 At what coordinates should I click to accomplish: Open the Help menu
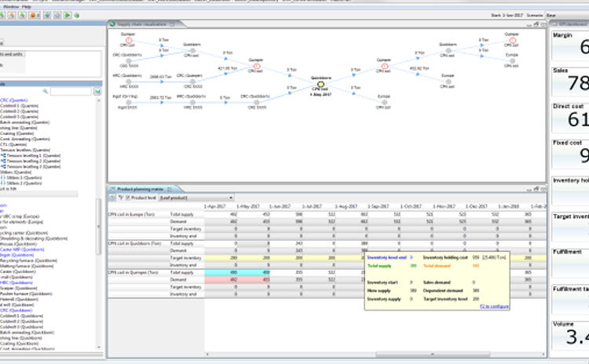(x=27, y=5)
